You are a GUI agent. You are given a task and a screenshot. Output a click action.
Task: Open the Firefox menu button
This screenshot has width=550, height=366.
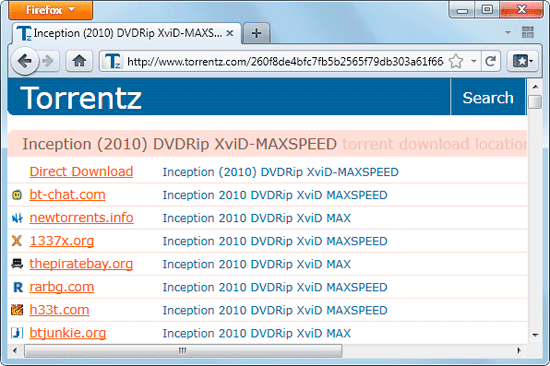(x=51, y=10)
